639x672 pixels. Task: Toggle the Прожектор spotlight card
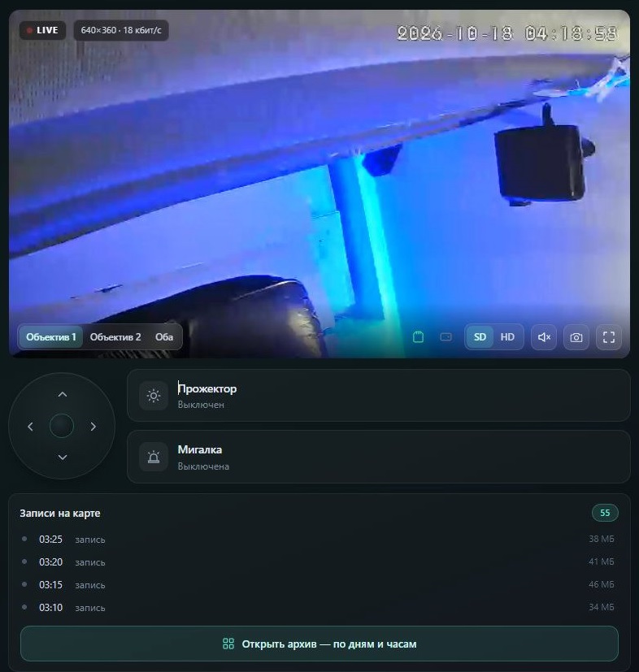379,395
